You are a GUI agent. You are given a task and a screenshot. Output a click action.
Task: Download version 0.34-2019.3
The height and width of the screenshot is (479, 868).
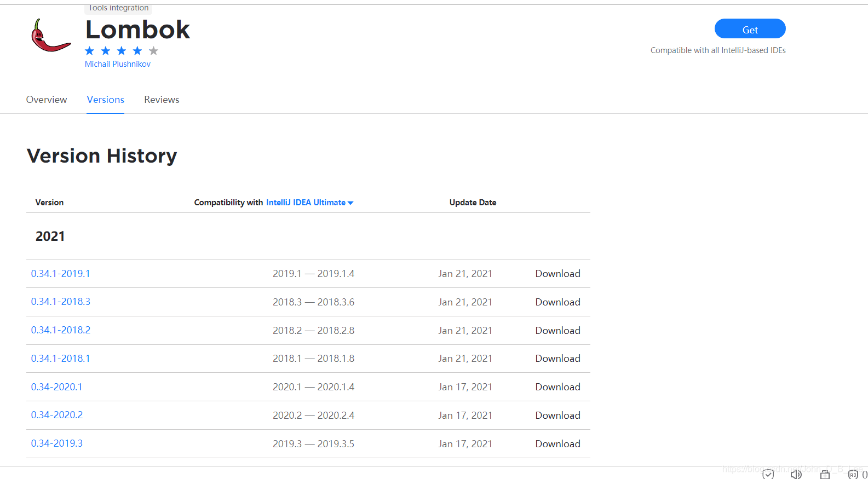point(557,444)
